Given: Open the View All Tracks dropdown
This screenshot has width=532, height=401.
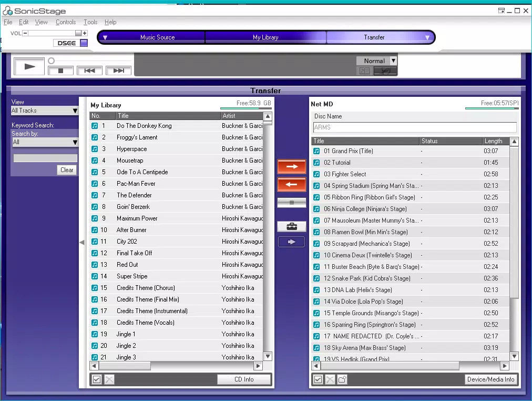Looking at the screenshot, I should (45, 111).
